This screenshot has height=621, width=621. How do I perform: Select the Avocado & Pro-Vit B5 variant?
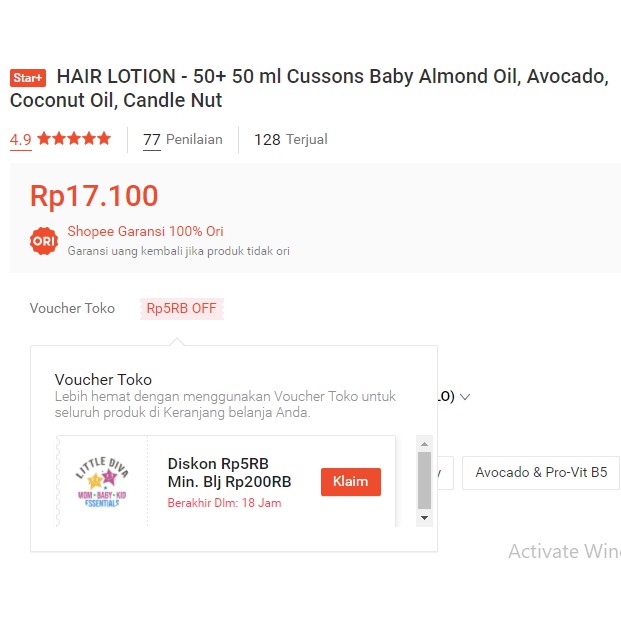[x=540, y=472]
